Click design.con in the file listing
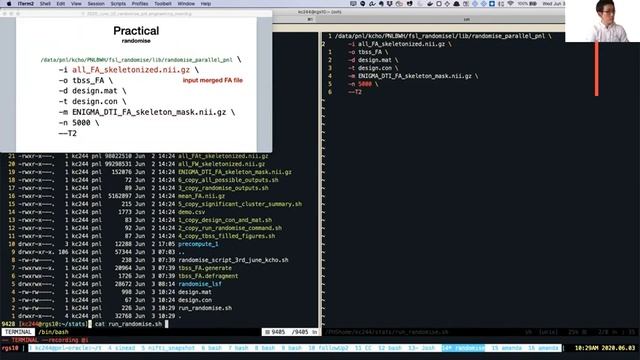The height and width of the screenshot is (360, 640). [x=195, y=300]
